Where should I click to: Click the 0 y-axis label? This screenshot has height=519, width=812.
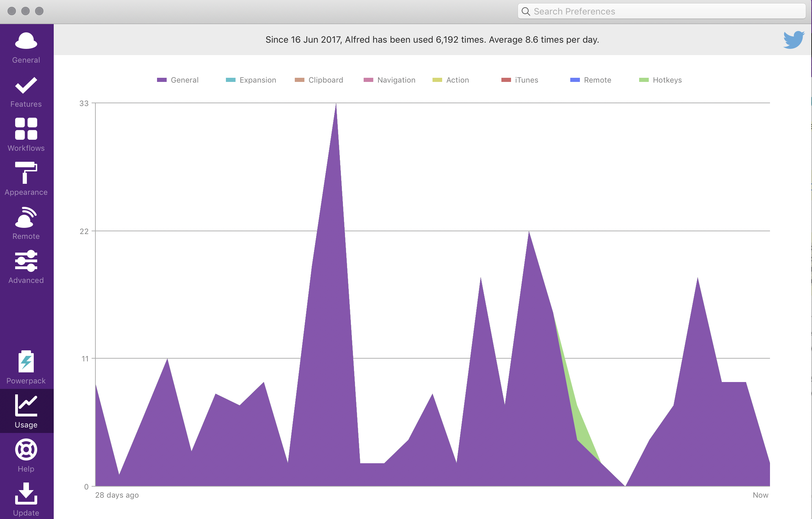click(x=86, y=487)
